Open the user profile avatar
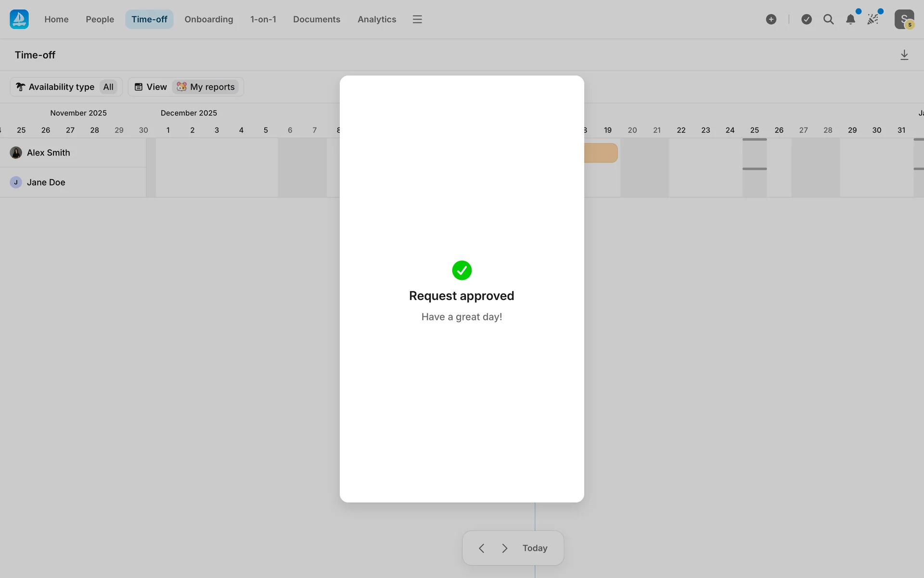This screenshot has height=578, width=924. 904,19
